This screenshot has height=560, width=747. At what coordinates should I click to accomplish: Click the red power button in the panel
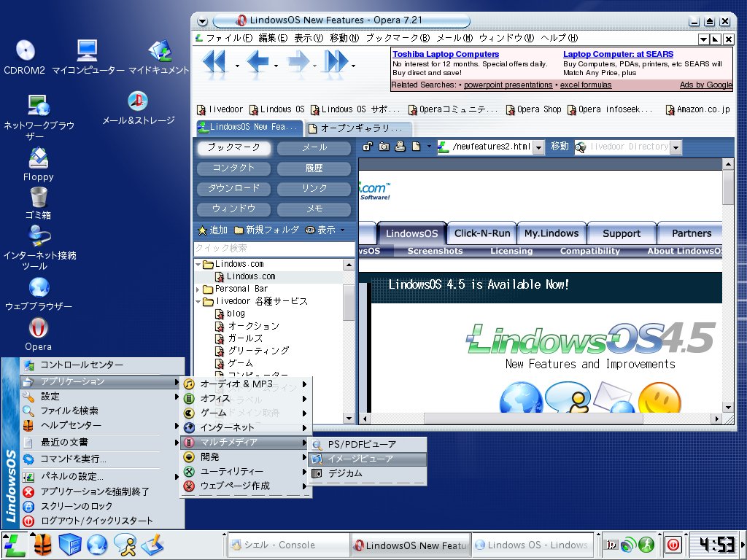click(673, 544)
